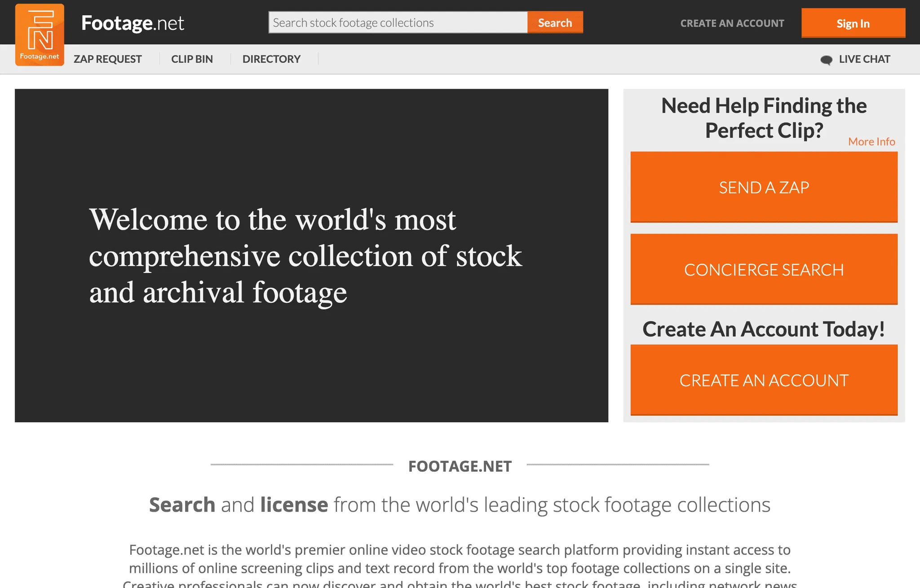Open the Directory menu item
Viewport: 920px width, 588px height.
[x=271, y=59]
